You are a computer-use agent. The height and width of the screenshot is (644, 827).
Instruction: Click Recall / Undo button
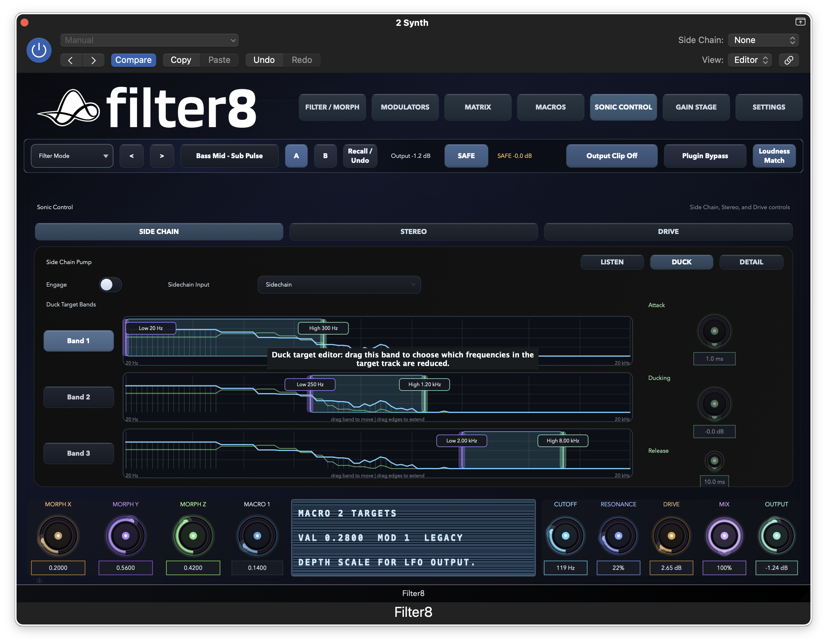point(360,156)
